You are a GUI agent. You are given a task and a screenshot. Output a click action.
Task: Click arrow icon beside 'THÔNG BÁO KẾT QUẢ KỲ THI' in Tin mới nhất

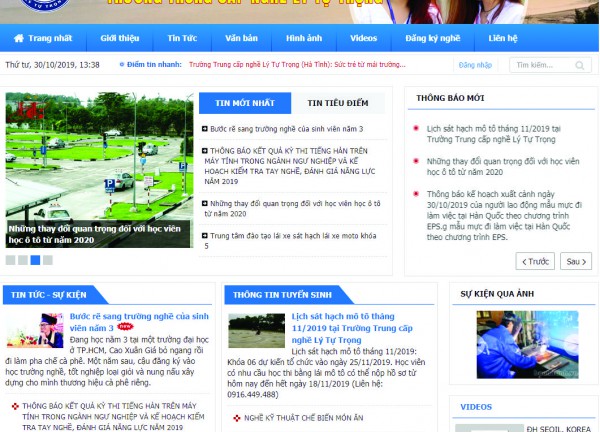(x=205, y=151)
